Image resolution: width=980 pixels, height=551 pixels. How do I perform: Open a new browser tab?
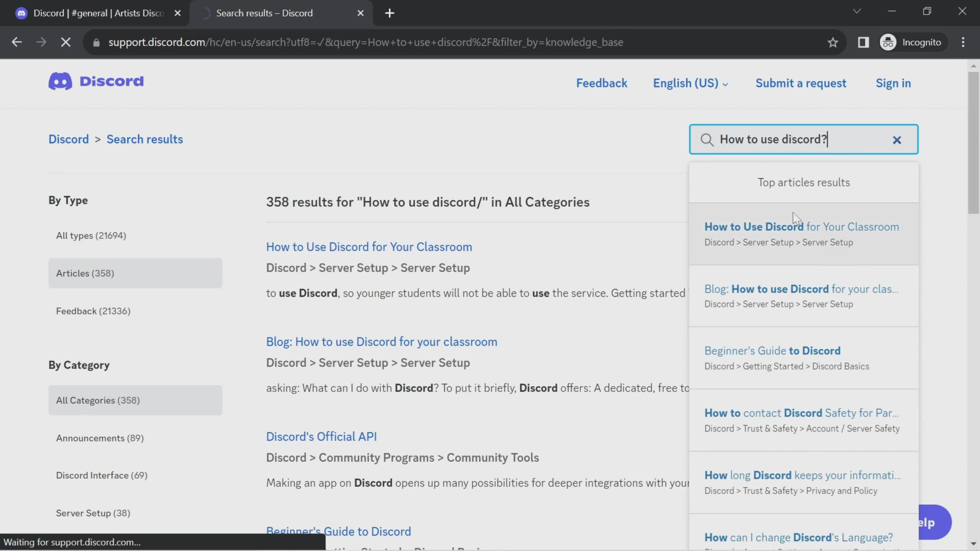coord(389,13)
